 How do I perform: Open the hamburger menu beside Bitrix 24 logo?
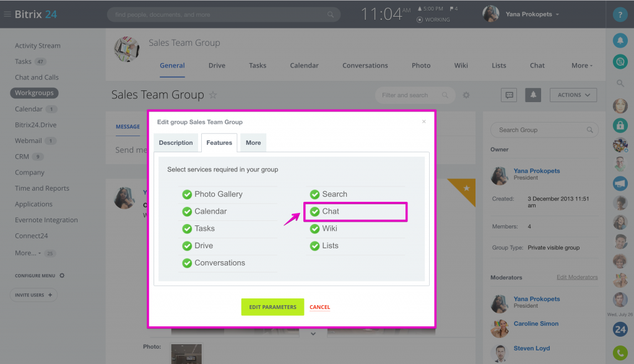pyautogui.click(x=7, y=14)
